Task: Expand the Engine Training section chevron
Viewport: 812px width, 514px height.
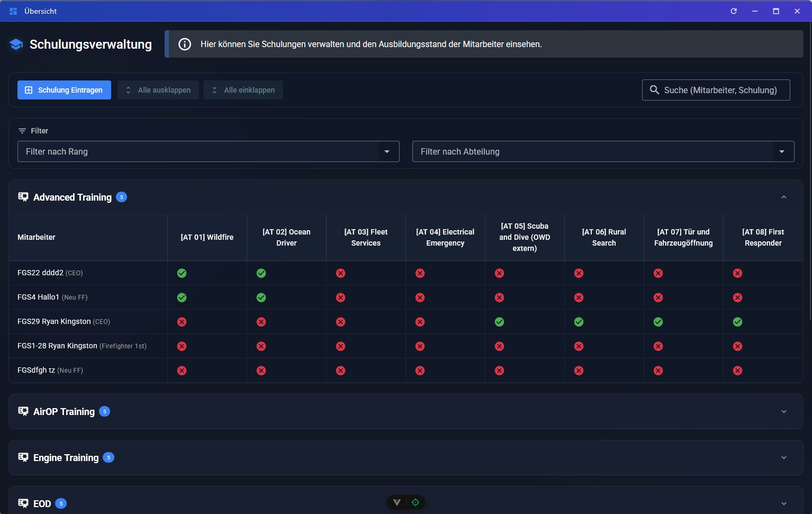Action: coord(784,457)
